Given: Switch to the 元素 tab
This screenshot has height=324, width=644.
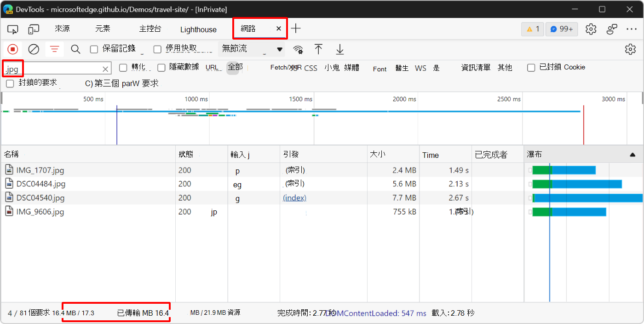Looking at the screenshot, I should 103,29.
